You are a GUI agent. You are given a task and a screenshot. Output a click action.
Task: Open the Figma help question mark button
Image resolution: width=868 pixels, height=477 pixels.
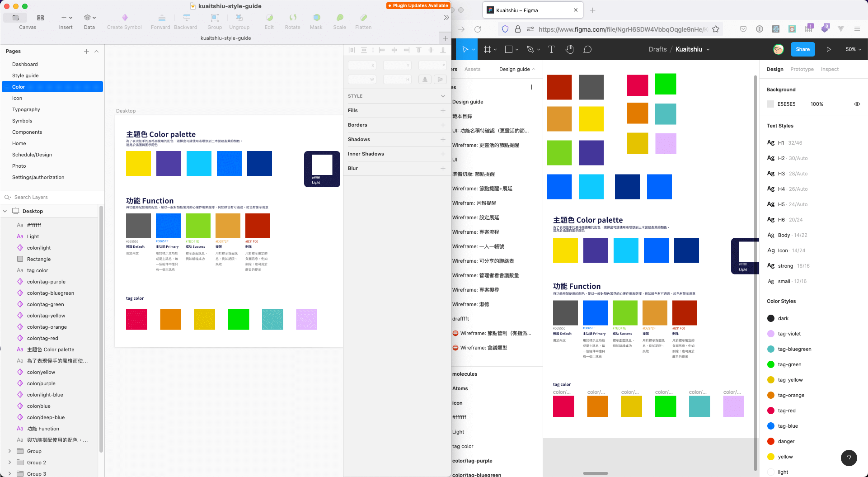click(849, 458)
